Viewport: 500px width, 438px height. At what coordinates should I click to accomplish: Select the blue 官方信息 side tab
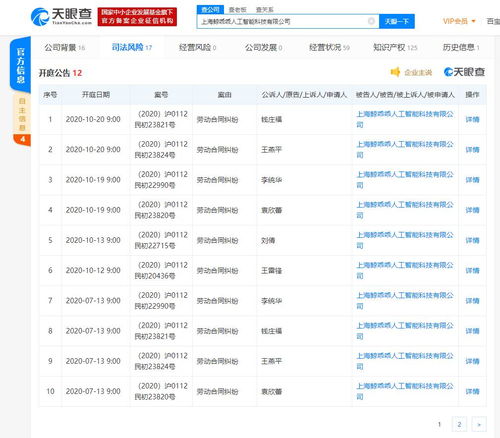pyautogui.click(x=21, y=65)
